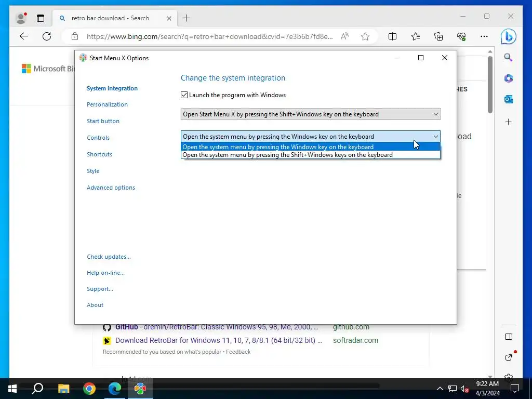Image resolution: width=532 pixels, height=399 pixels.
Task: Open Controls settings section
Action: click(x=98, y=138)
